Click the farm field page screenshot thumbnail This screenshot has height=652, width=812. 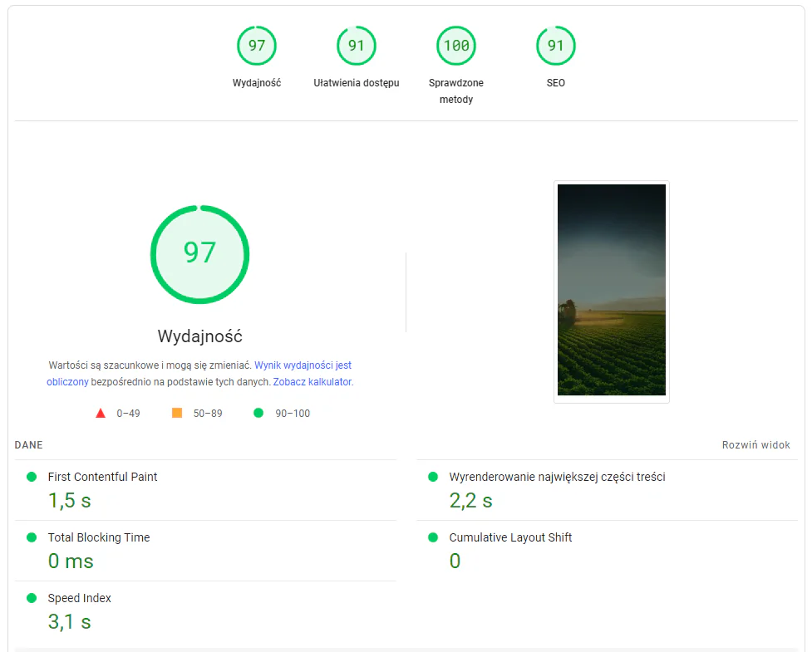(612, 290)
